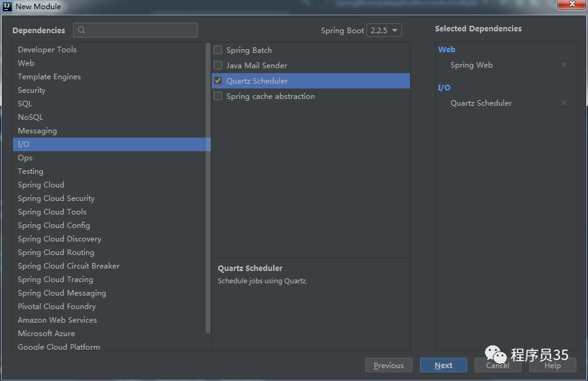Image resolution: width=588 pixels, height=381 pixels.
Task: Check the Spring Batch checkbox
Action: 218,50
